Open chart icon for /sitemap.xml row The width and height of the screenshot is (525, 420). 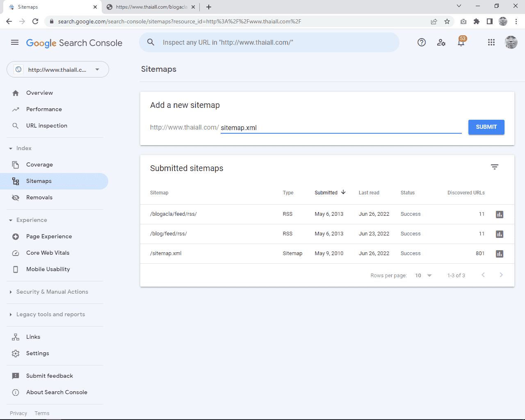499,254
